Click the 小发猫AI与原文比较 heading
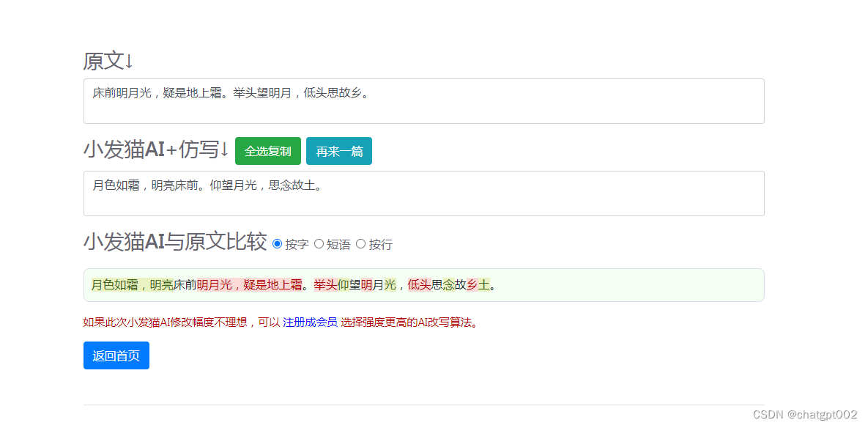Image resolution: width=868 pixels, height=428 pixels. [x=176, y=243]
